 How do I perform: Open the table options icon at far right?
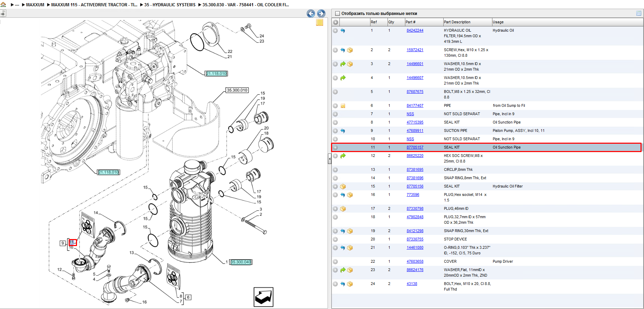[638, 13]
